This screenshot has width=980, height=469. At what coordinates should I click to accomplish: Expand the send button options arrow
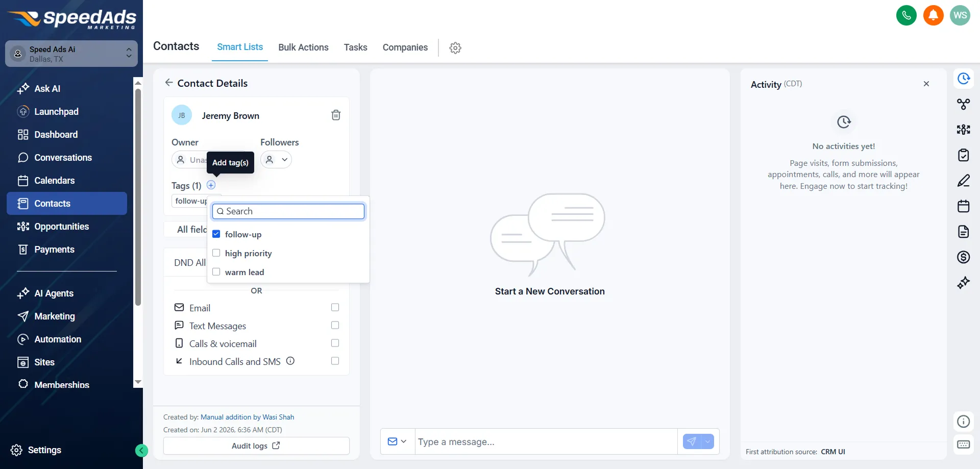point(707,441)
